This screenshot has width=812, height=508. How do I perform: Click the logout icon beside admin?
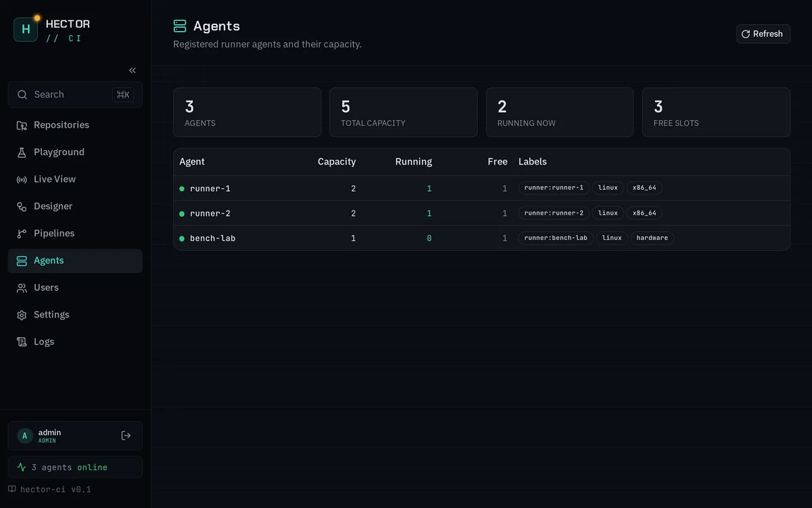(x=126, y=436)
